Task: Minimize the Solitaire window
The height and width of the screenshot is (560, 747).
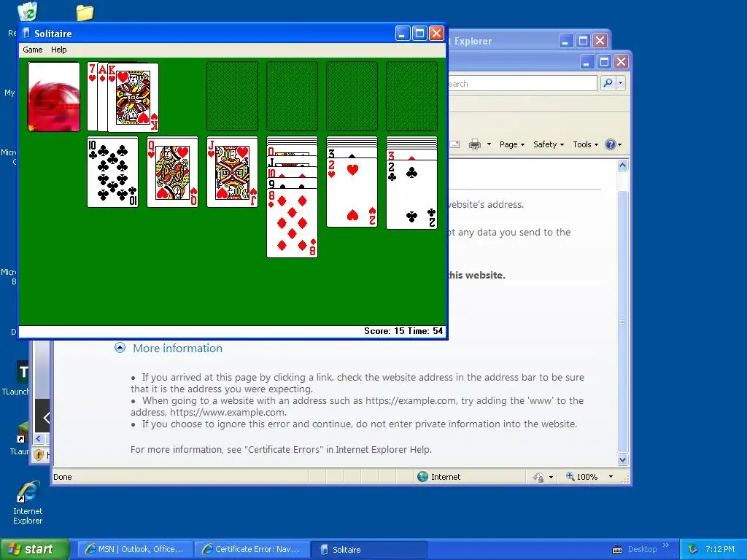Action: point(403,34)
